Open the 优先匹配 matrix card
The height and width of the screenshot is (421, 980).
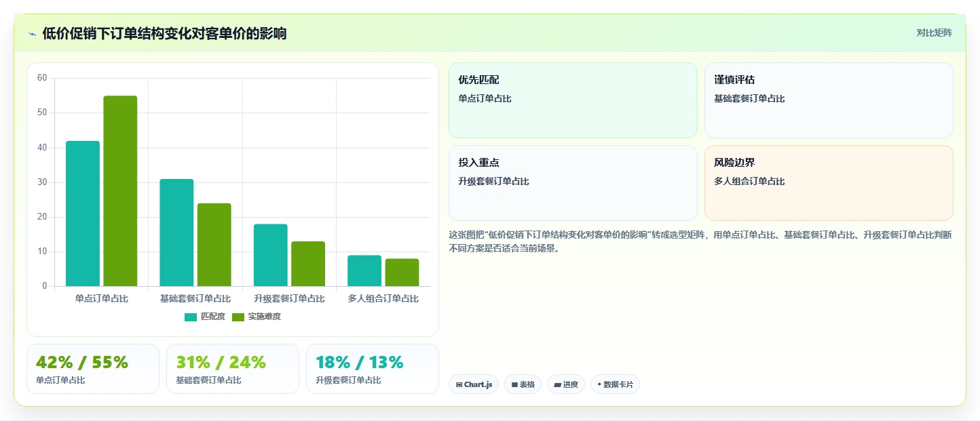click(x=573, y=100)
